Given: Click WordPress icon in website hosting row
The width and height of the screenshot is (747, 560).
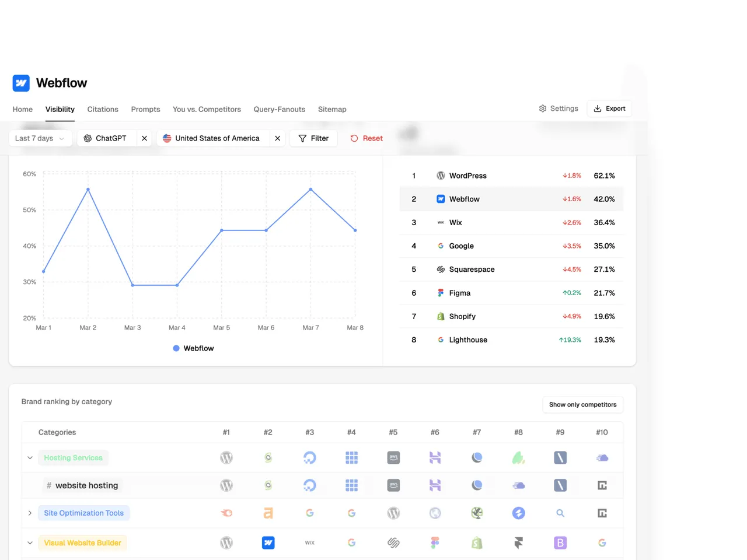Looking at the screenshot, I should pos(226,485).
